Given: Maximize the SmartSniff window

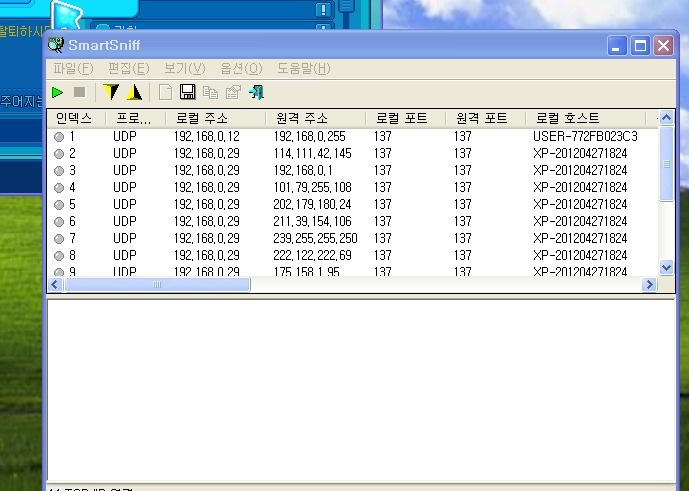Looking at the screenshot, I should pyautogui.click(x=640, y=45).
